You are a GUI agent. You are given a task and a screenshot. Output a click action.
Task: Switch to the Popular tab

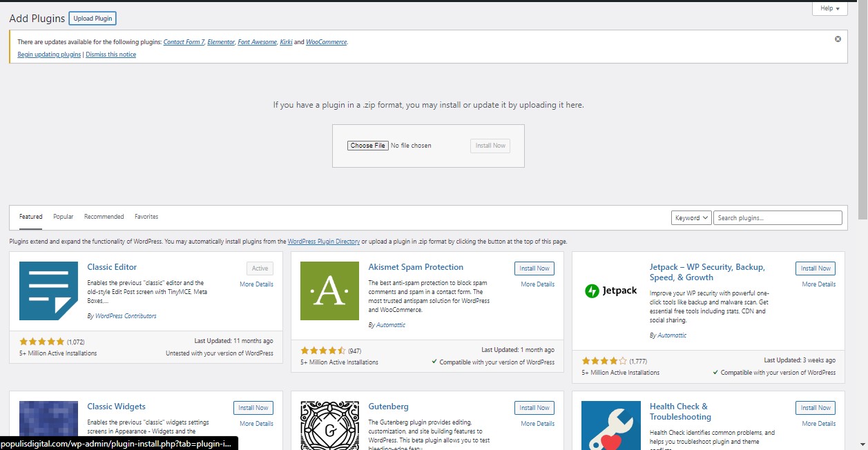pos(63,217)
